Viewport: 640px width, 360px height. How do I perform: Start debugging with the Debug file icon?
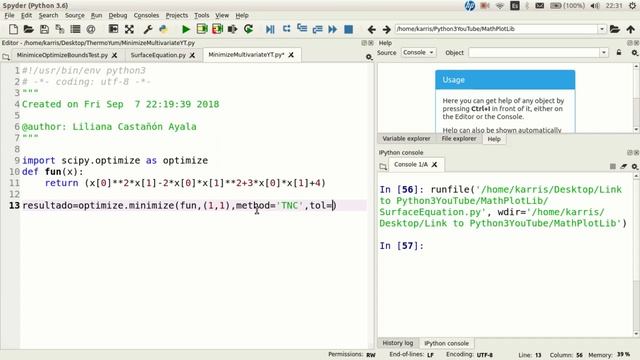pos(270,29)
